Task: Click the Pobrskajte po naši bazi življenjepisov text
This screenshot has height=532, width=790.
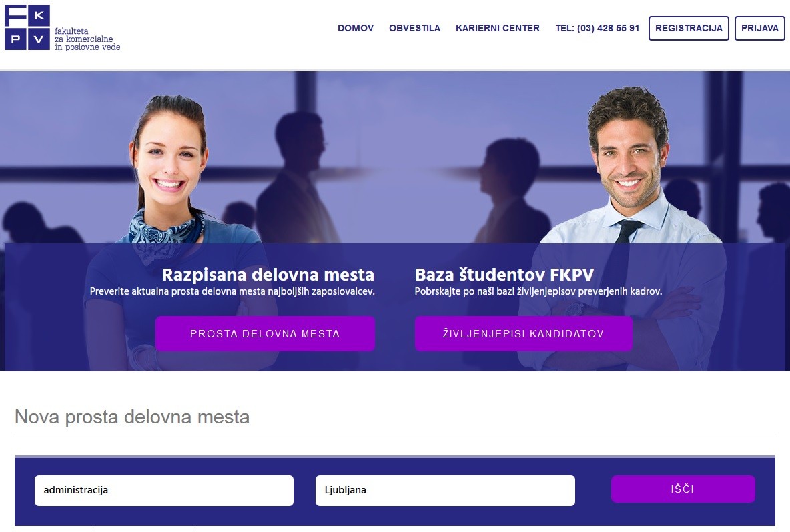Action: (538, 291)
